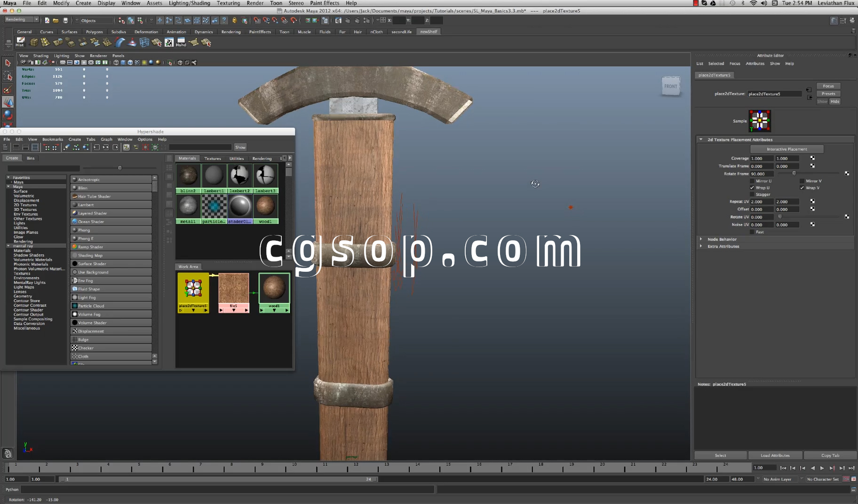Viewport: 858px width, 504px height.
Task: Uncheck the Wrap V checkbox
Action: (802, 188)
